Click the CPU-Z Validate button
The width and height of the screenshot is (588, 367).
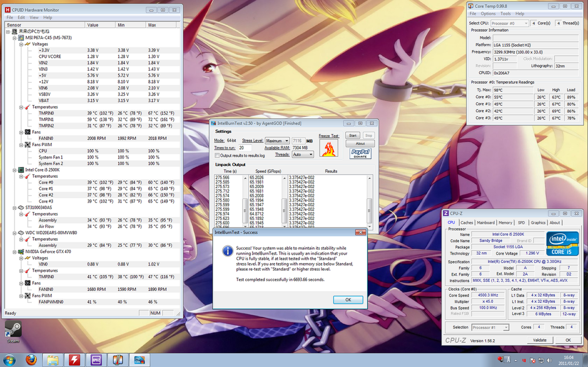pyautogui.click(x=539, y=340)
